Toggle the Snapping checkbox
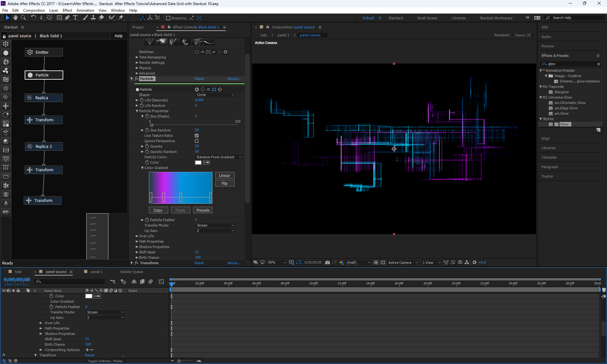 (168, 18)
